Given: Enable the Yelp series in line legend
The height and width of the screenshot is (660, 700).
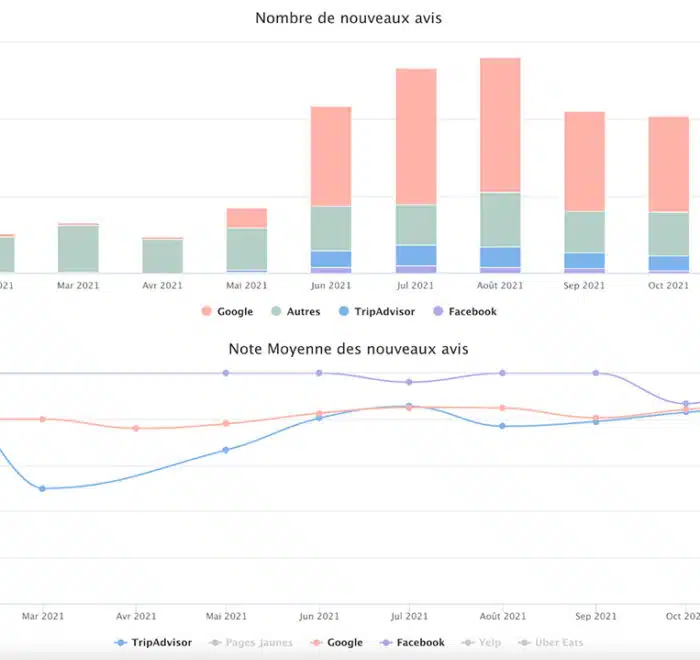Looking at the screenshot, I should click(x=484, y=642).
